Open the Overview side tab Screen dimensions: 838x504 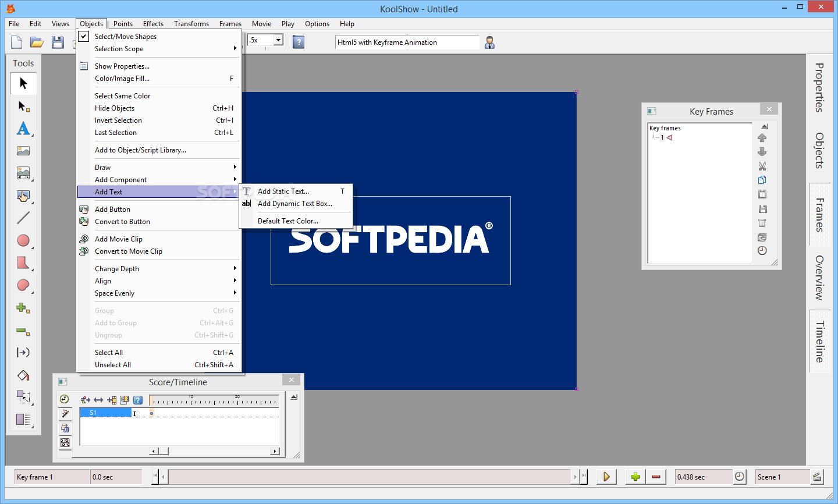(819, 278)
